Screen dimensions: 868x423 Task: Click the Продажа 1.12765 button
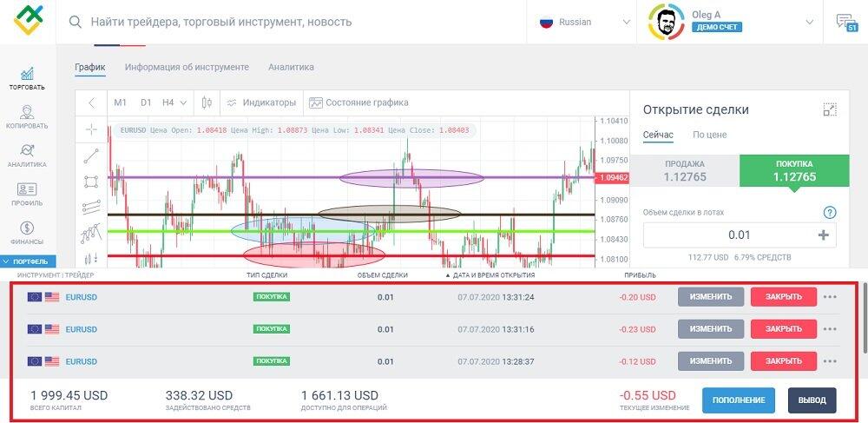click(685, 171)
